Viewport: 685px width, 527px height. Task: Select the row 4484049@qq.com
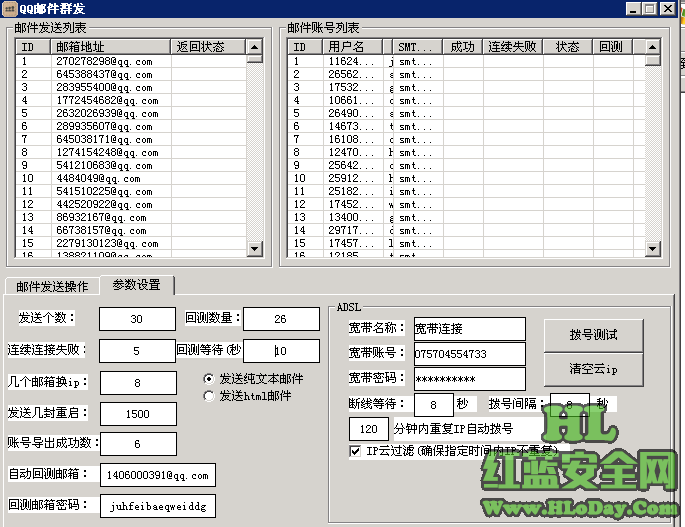point(131,178)
